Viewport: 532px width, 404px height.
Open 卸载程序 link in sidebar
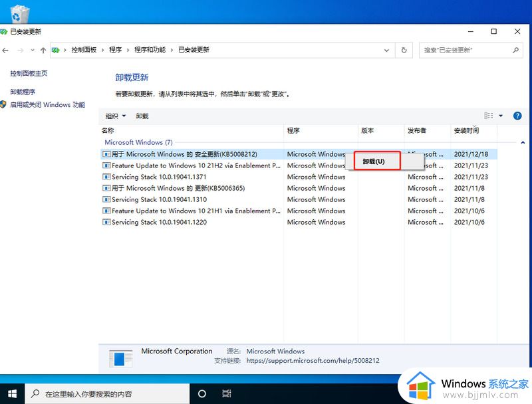[23, 92]
